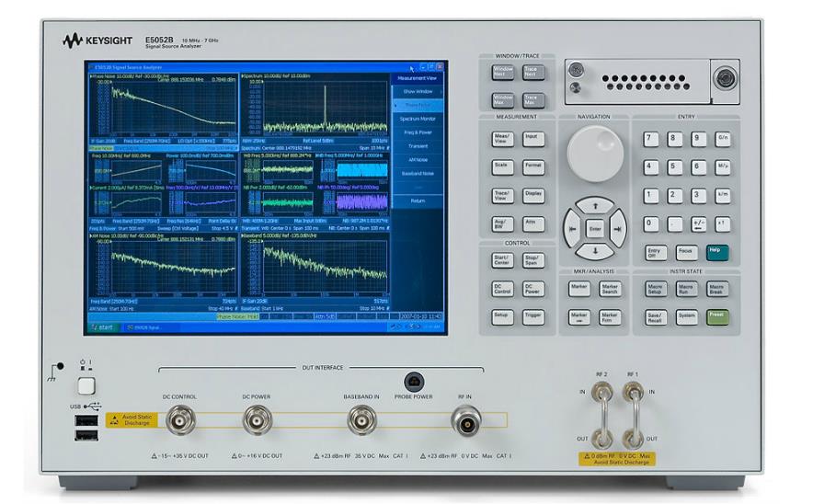Toggle the +/- sign key
The height and width of the screenshot is (504, 813).
(x=700, y=223)
